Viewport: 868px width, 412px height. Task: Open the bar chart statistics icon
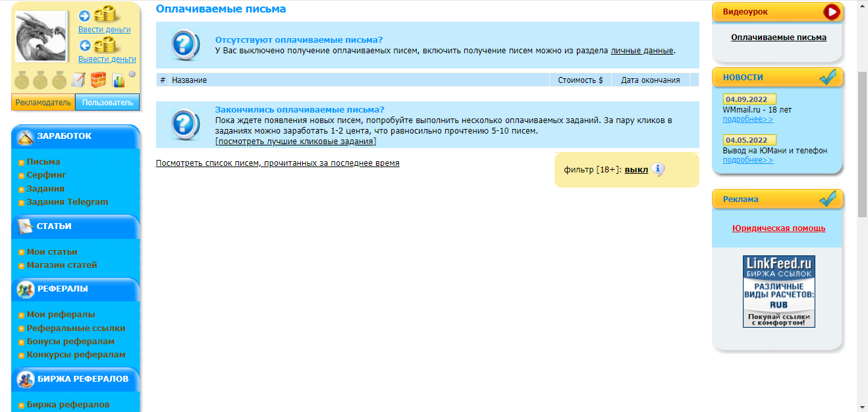click(119, 80)
